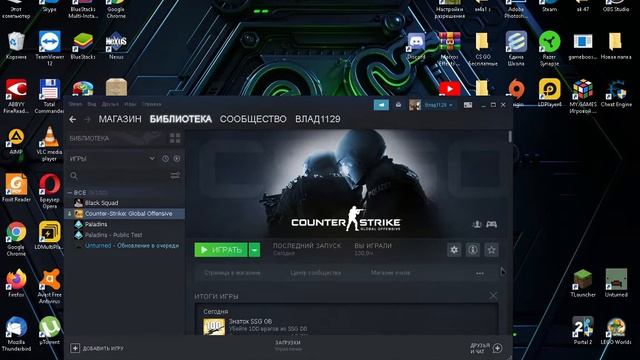
Task: Select the uTorrent desktop icon
Action: point(49,330)
